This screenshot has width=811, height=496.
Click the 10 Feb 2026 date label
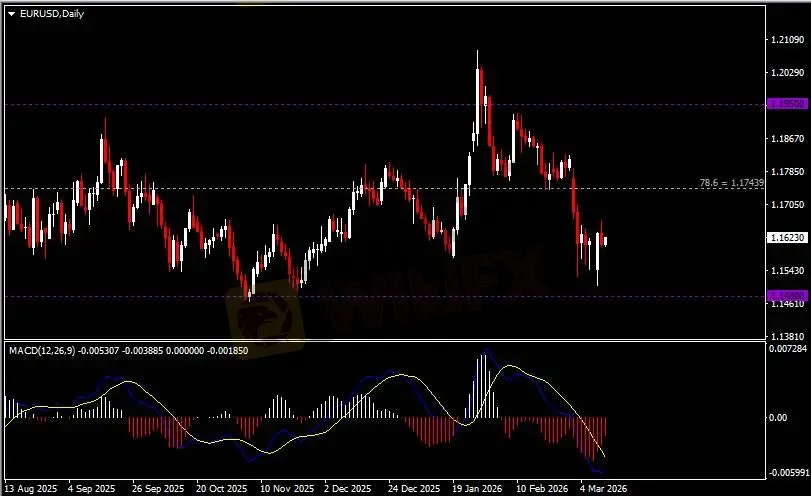pyautogui.click(x=542, y=488)
